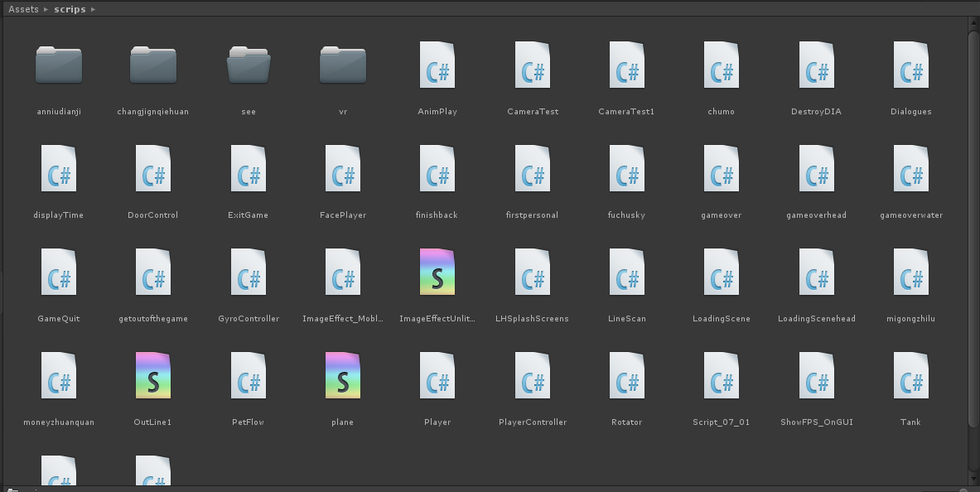Select the chumo C# script
Screen dimensions: 980x492
(722, 65)
